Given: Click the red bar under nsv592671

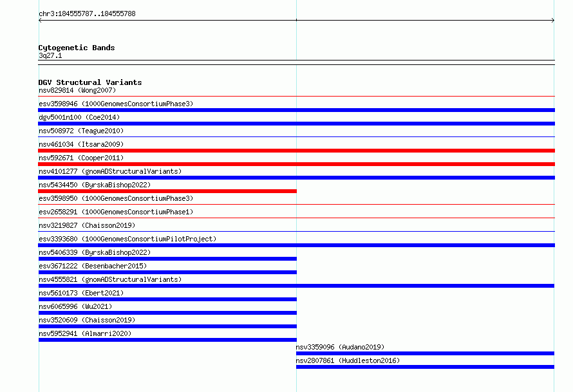Looking at the screenshot, I should pos(297,164).
